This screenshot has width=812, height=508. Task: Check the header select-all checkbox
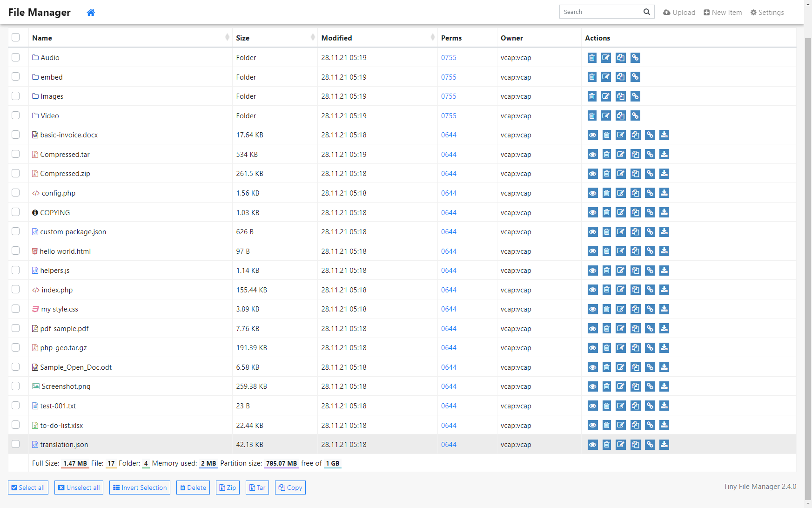coord(16,37)
